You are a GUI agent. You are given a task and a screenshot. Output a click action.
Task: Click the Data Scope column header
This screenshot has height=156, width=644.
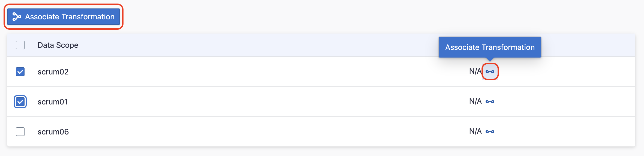click(x=58, y=45)
